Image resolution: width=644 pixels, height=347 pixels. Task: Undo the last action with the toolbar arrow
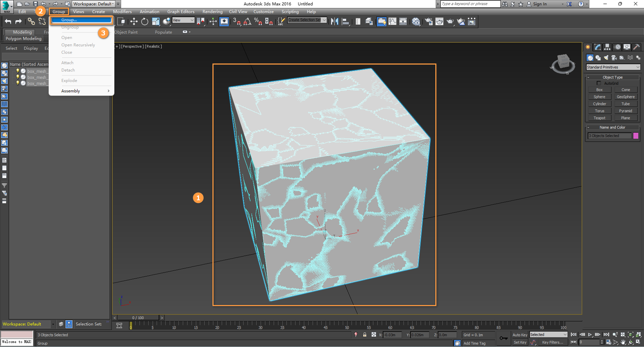(8, 22)
